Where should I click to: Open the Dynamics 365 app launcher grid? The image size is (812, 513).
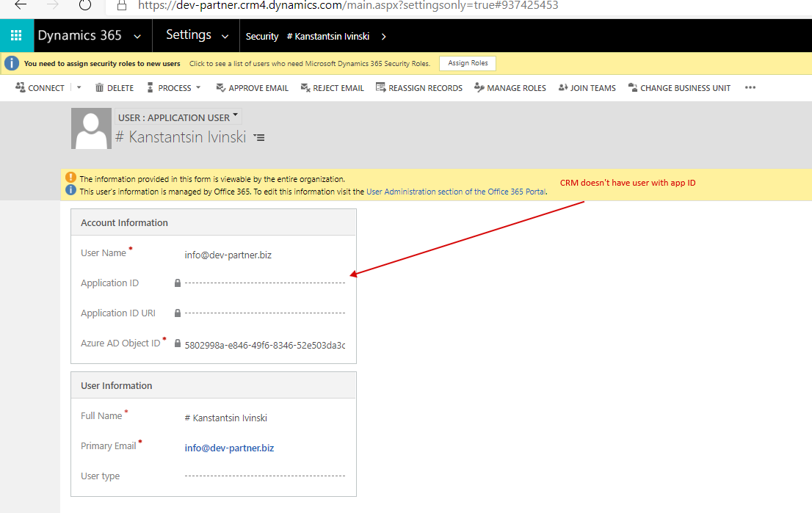(17, 35)
